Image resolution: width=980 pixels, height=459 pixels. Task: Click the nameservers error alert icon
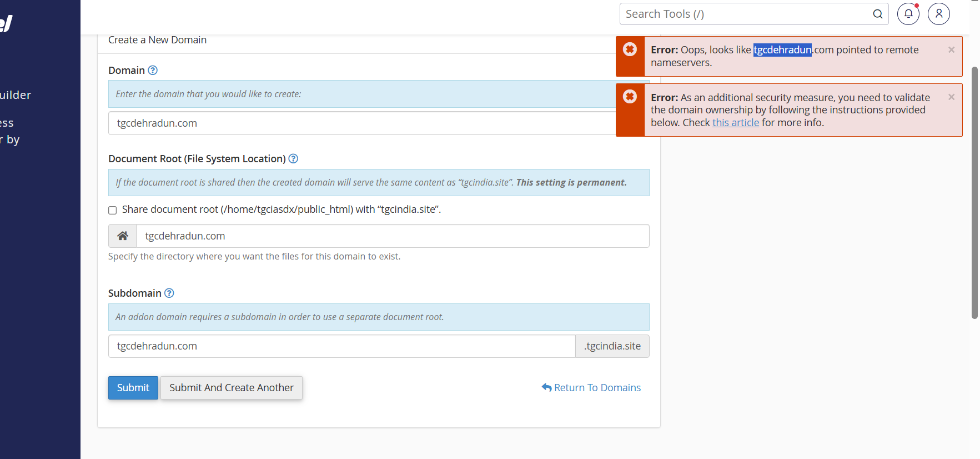click(x=630, y=49)
